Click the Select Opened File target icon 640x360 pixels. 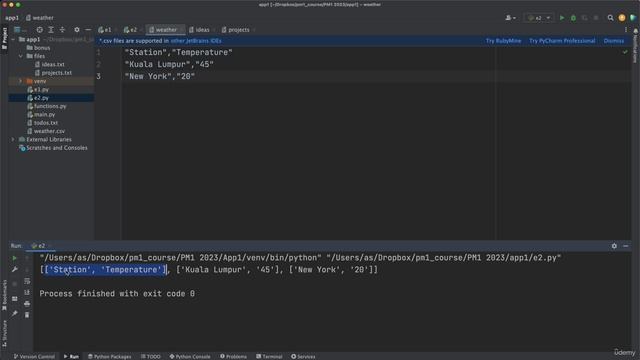(40, 30)
